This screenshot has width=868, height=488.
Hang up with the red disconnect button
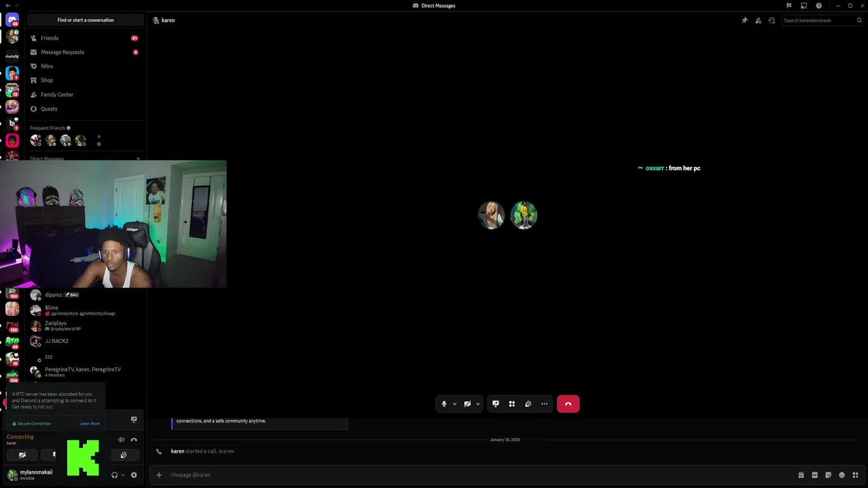(568, 404)
